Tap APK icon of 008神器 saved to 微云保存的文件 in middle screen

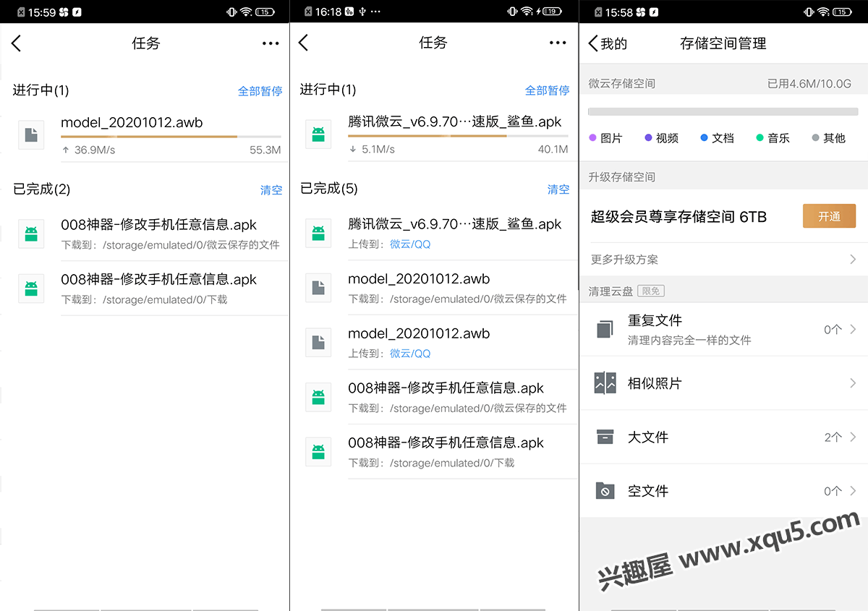tap(318, 397)
